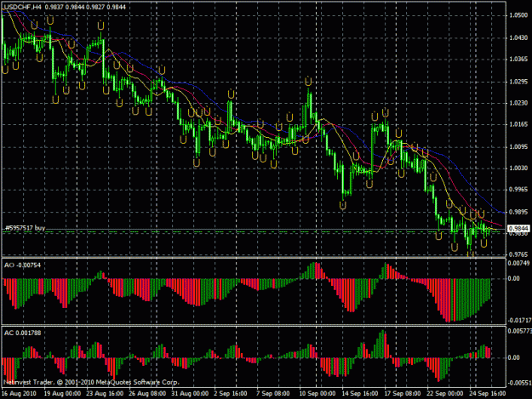This screenshot has height=399, width=532.
Task: Click the 1.0295 price axis label
Action: (x=518, y=82)
